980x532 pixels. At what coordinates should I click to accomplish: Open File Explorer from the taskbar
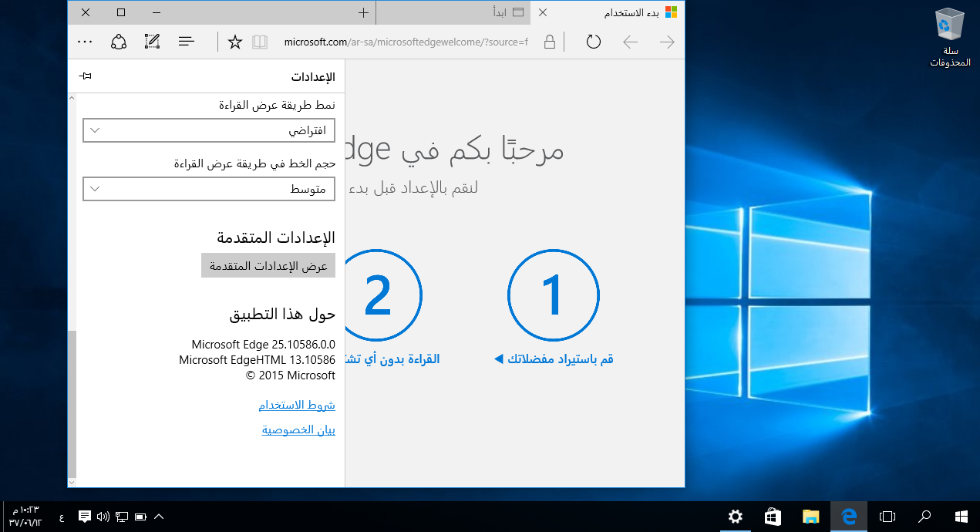810,517
